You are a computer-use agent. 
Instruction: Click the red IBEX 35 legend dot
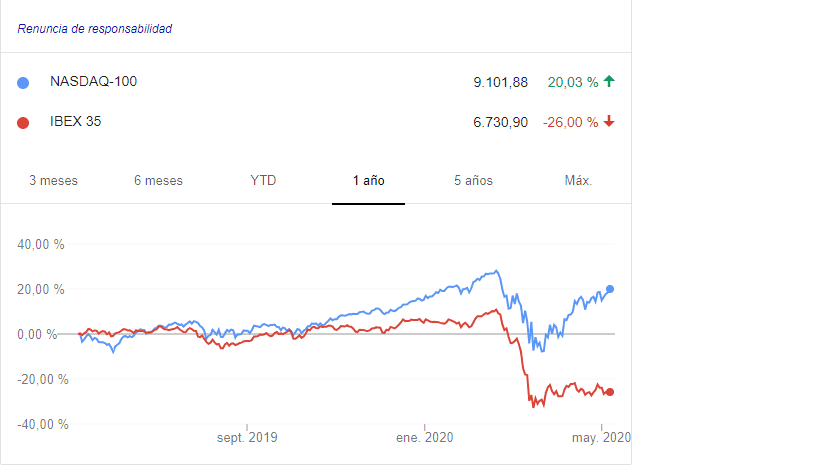coord(23,123)
